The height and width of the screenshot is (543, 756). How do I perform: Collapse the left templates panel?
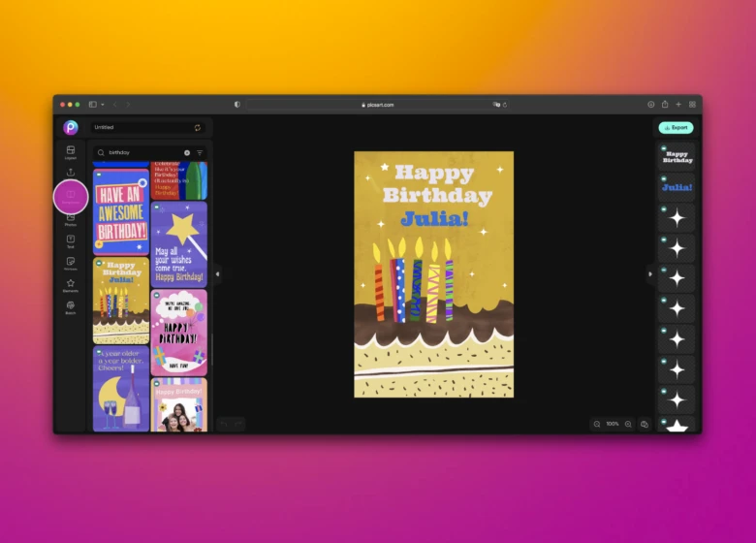[x=217, y=274]
